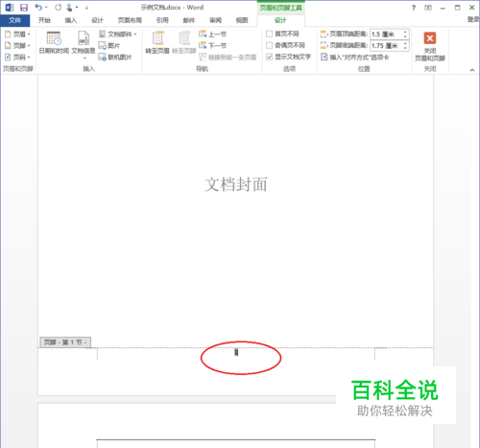Decrease 页脚底端距离 with the down spinner
Viewport: 480px width, 448px height.
(405, 48)
